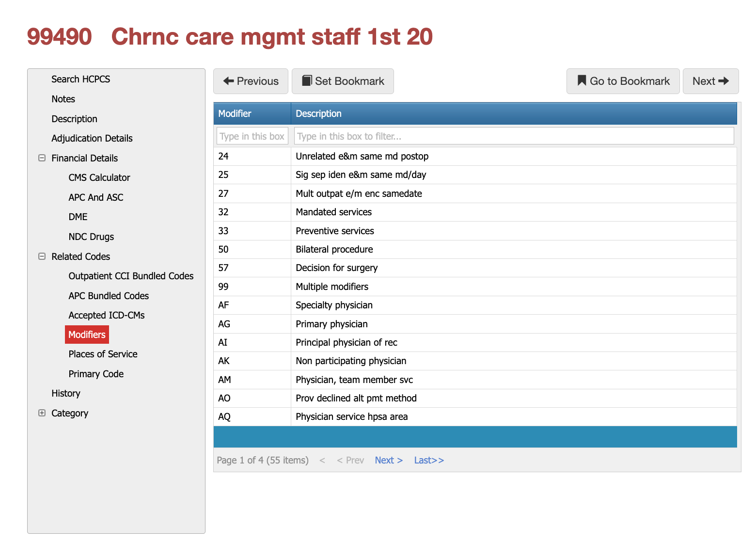Select Adjudication Details in sidebar
The image size is (756, 543).
point(92,138)
